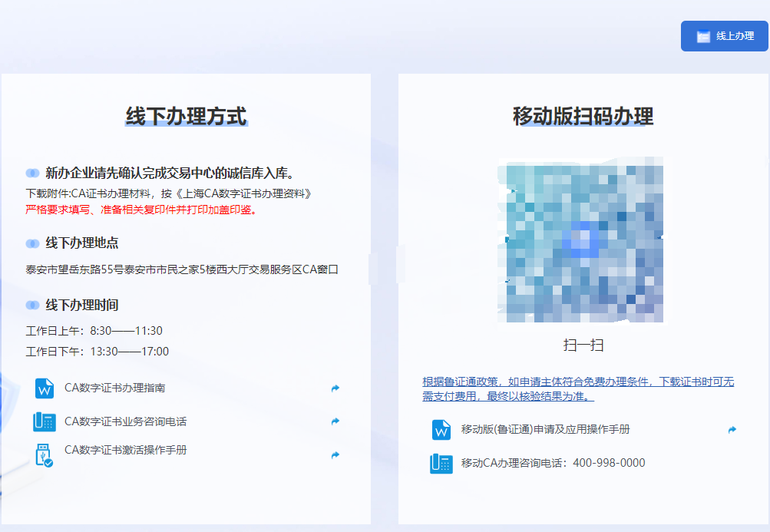Click the phone icon beside 移动CA办理咨询电话
770x532 pixels.
click(441, 464)
